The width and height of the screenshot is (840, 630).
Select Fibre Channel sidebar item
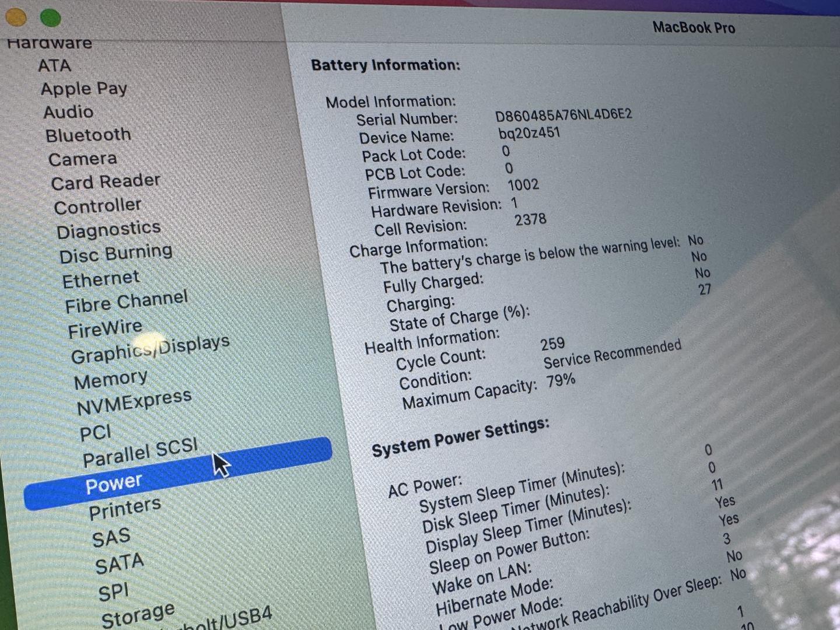click(x=126, y=302)
